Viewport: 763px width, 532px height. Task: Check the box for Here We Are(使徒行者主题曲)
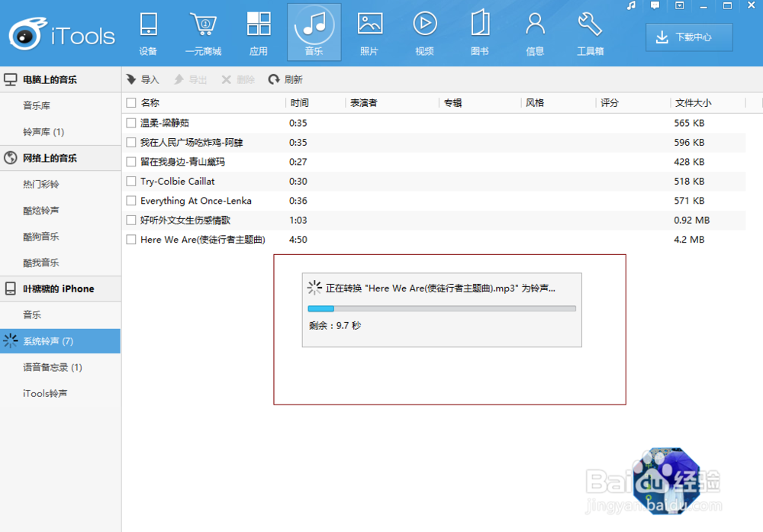(131, 240)
